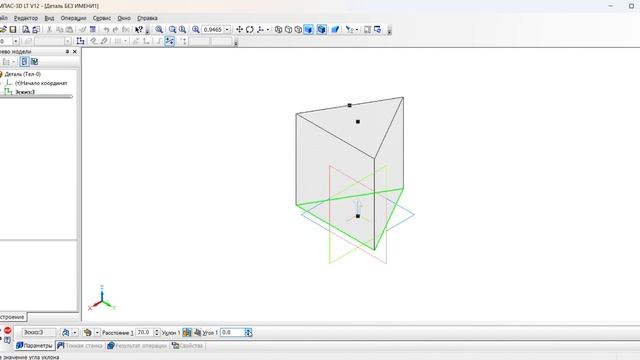The height and width of the screenshot is (360, 640).
Task: Select Начало координат in model tree
Action: pyautogui.click(x=41, y=83)
